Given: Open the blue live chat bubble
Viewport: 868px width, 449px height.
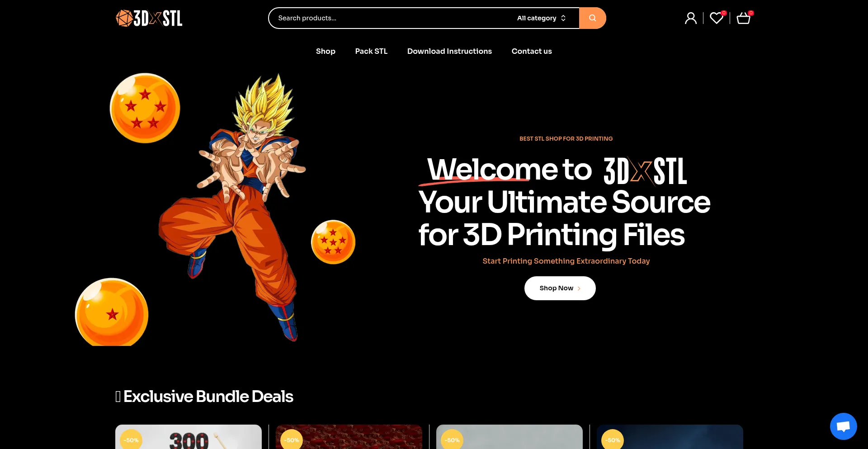Looking at the screenshot, I should pos(843,426).
